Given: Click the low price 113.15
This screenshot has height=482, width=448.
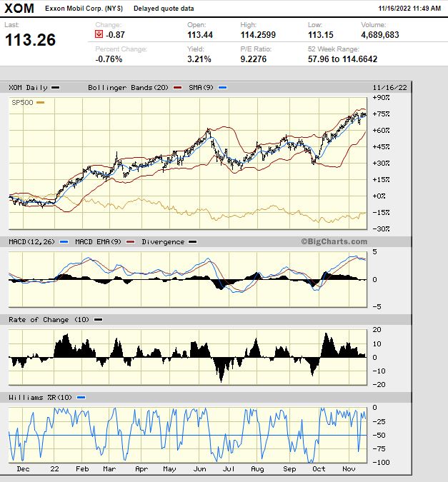Looking at the screenshot, I should click(x=321, y=35).
